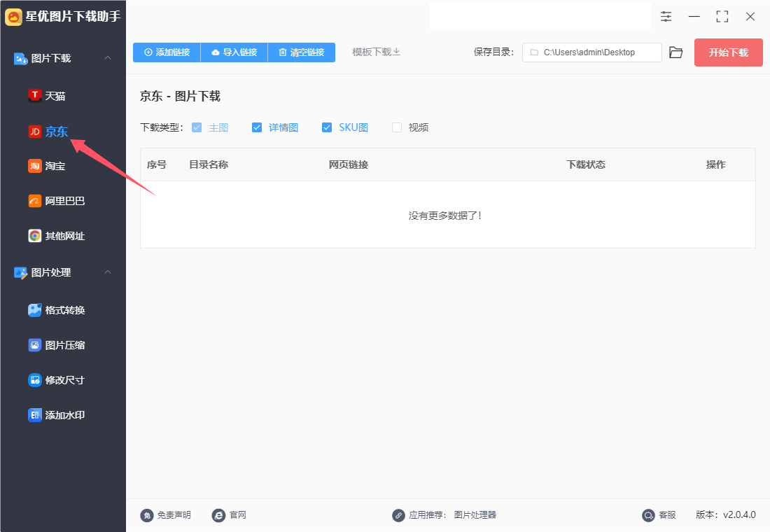Screen dimensions: 770x532
Task: Click the 添加链接 button
Action: coord(167,52)
